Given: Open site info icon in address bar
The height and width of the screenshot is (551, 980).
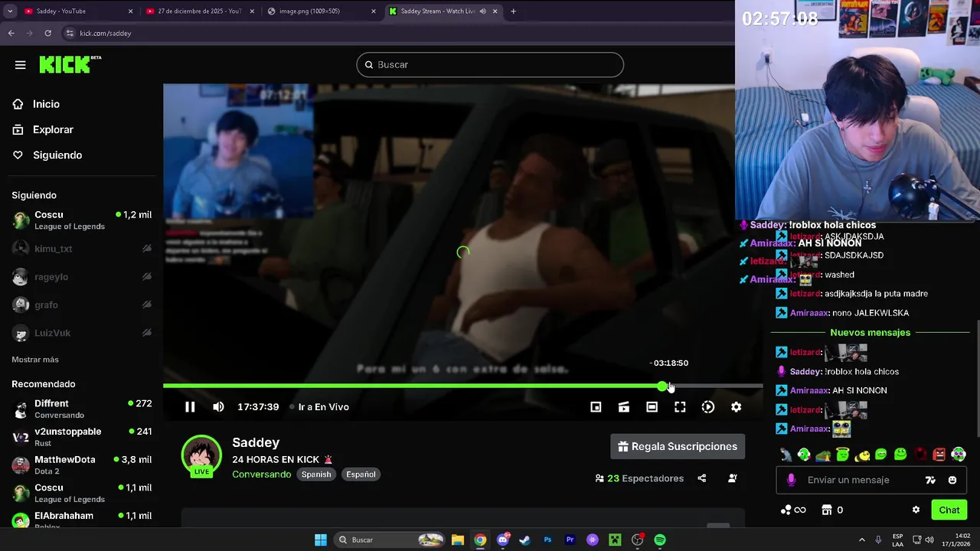Looking at the screenshot, I should [x=70, y=34].
